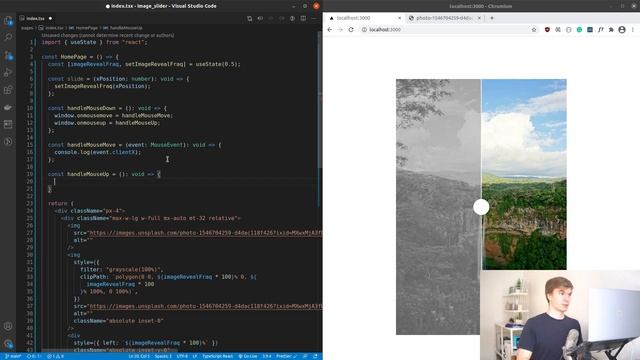Open the Chromium three-dot main menu
The width and height of the screenshot is (640, 360).
[633, 29]
